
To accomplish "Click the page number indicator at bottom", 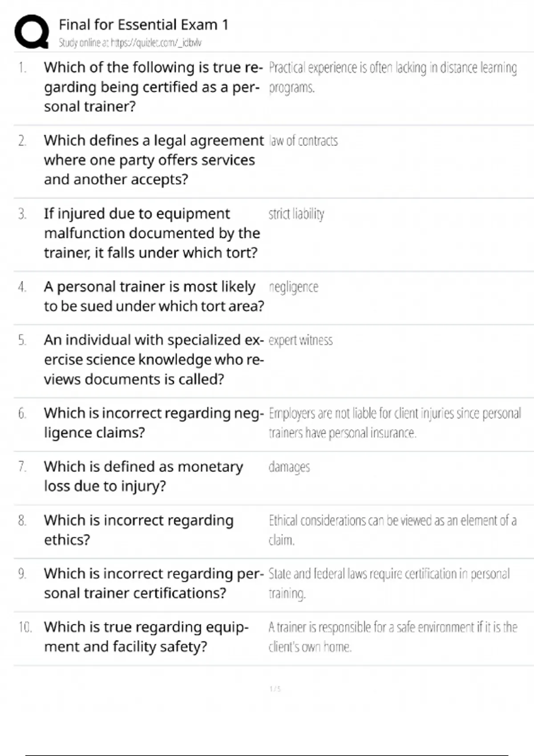I will pos(275,689).
